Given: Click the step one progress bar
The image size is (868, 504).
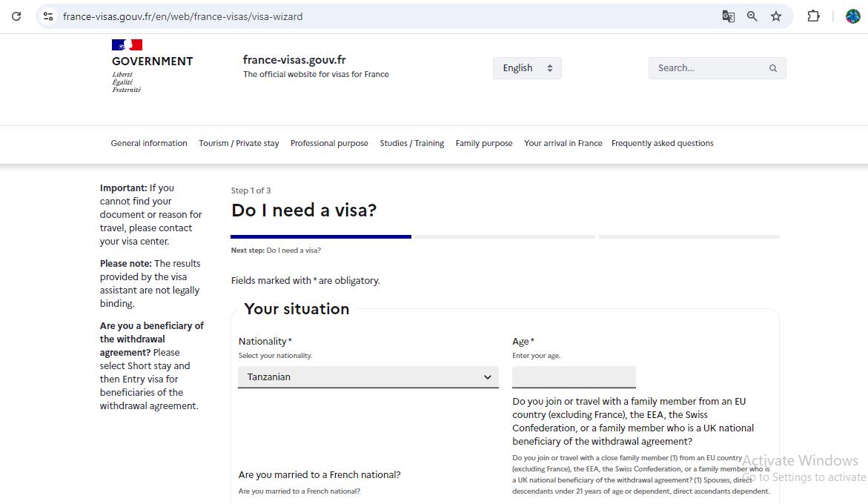Looking at the screenshot, I should pos(321,237).
